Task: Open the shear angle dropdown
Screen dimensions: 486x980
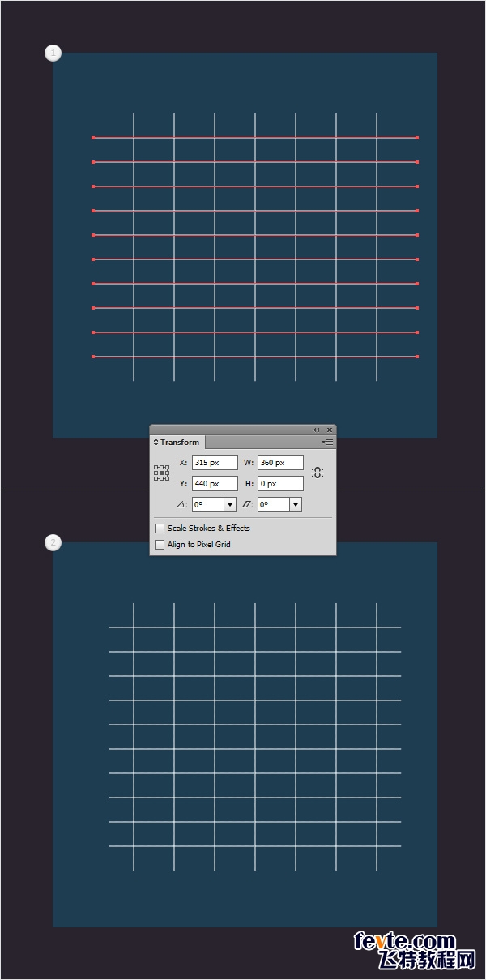Action: [x=295, y=504]
